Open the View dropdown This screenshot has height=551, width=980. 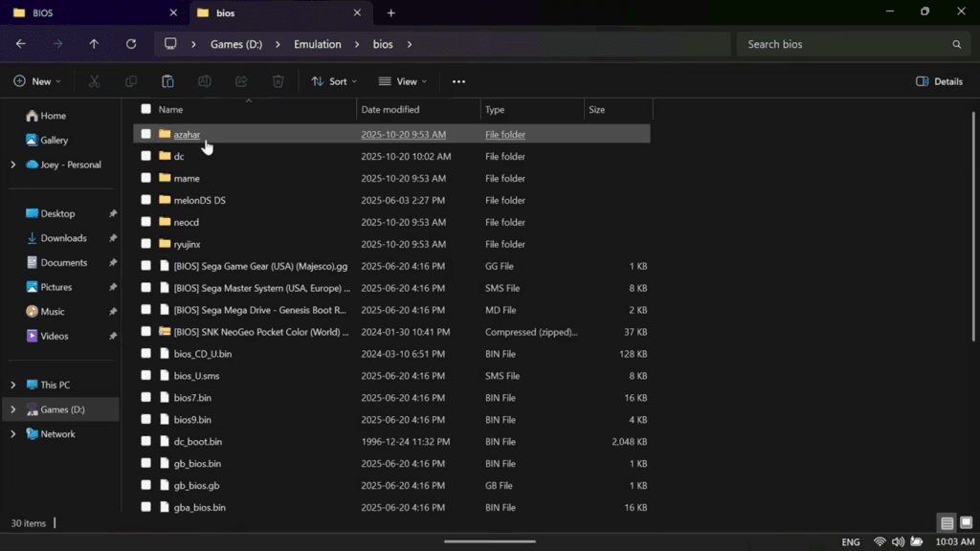coord(402,81)
